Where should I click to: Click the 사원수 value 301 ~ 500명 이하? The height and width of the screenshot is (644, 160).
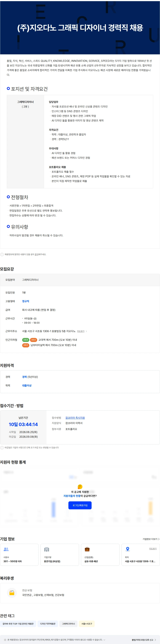12,562
